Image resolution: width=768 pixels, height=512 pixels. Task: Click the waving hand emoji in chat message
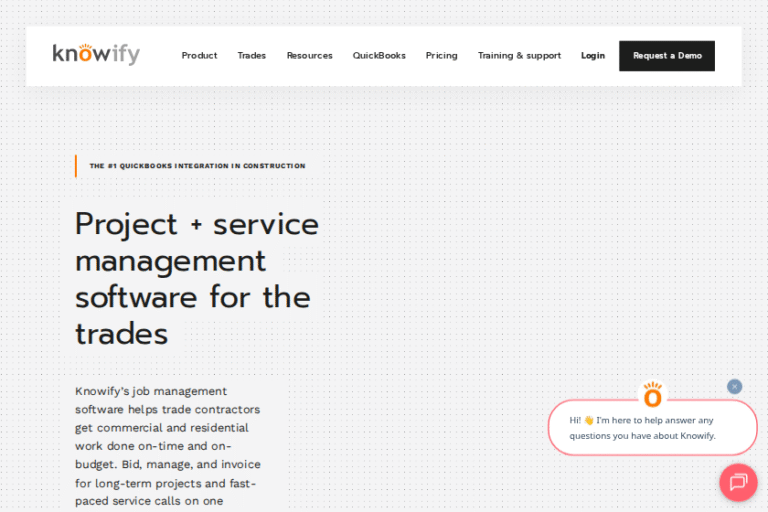tap(589, 420)
